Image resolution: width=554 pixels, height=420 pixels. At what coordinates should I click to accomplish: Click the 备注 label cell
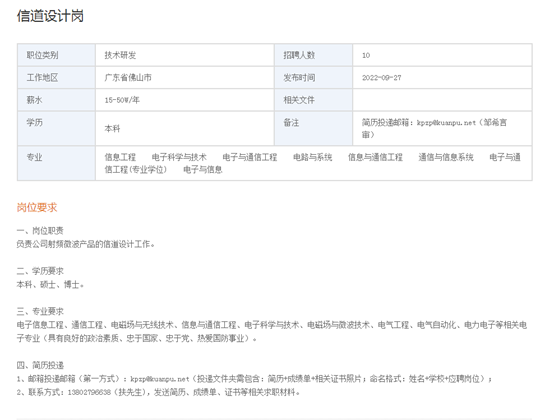pos(313,128)
